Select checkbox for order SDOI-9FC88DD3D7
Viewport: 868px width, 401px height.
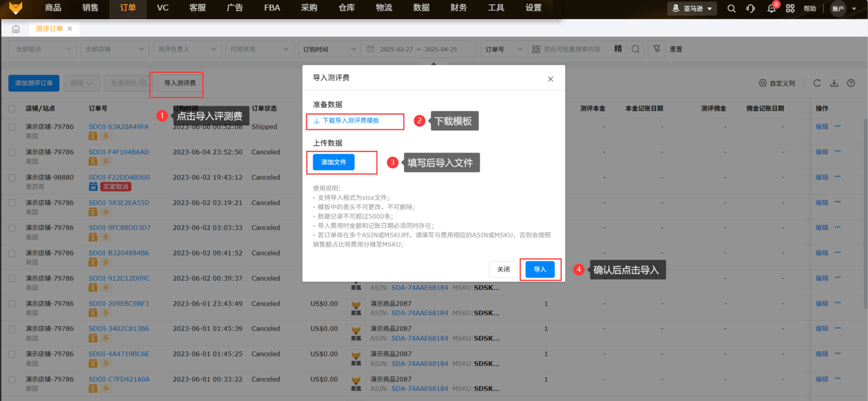coord(12,228)
